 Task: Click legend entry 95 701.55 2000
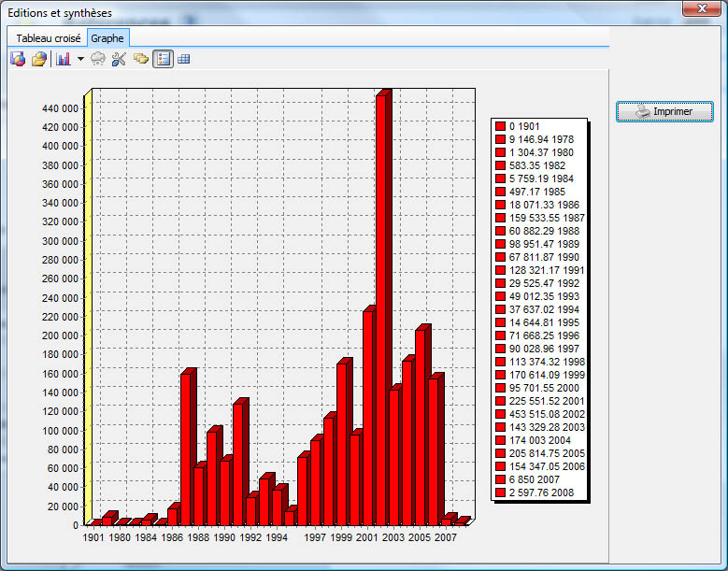537,388
